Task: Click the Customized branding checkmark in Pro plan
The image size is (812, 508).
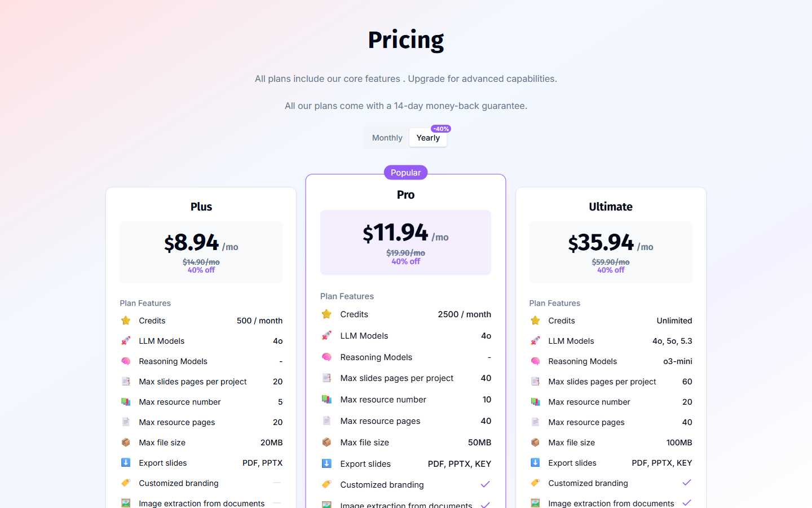Action: 485,484
